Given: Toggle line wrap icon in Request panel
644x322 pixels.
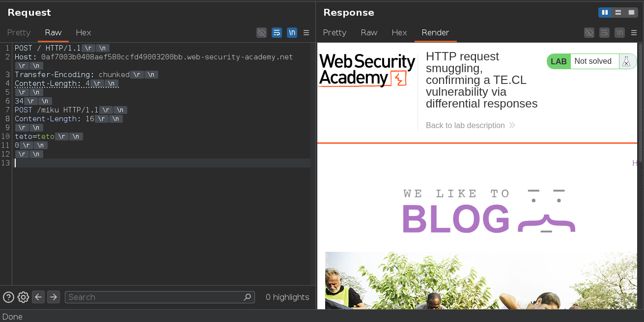Looking at the screenshot, I should click(x=277, y=32).
